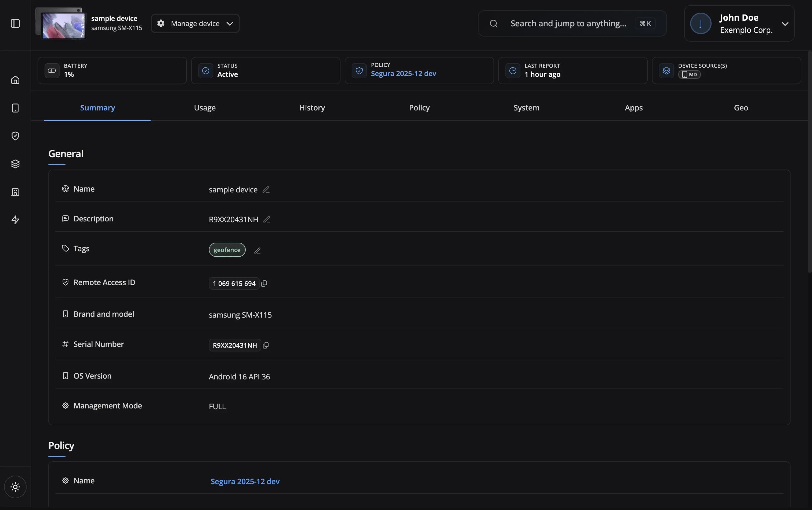The width and height of the screenshot is (812, 510).
Task: Toggle the sidebar panel icon
Action: coord(15,23)
